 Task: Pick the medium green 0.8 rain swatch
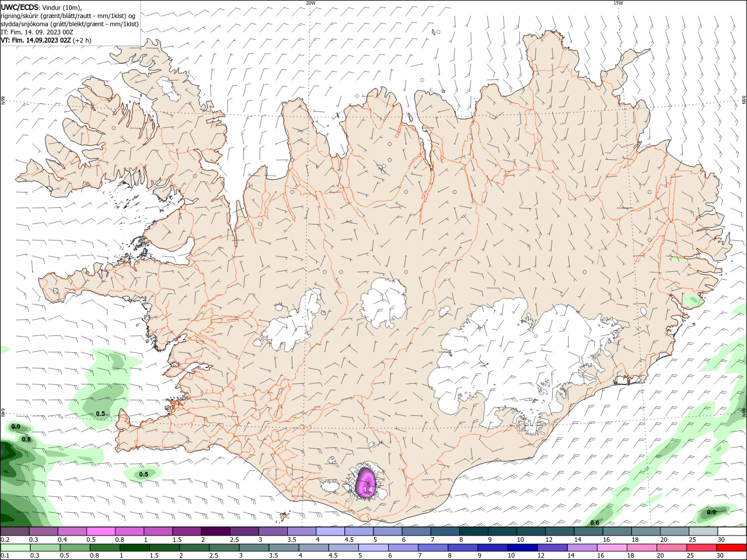(x=104, y=547)
